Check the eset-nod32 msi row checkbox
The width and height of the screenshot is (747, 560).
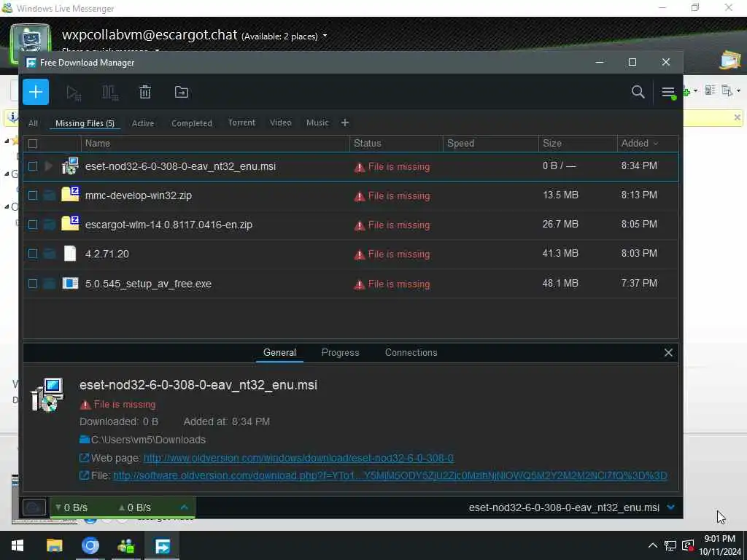(32, 166)
